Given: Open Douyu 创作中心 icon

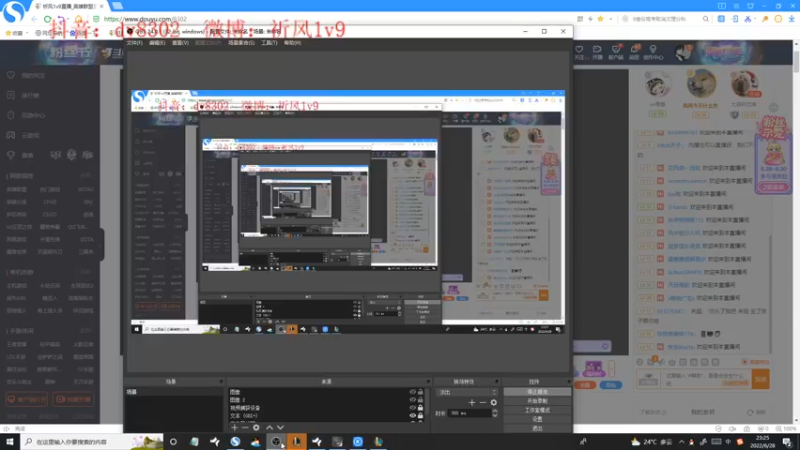Looking at the screenshot, I should coord(653,52).
